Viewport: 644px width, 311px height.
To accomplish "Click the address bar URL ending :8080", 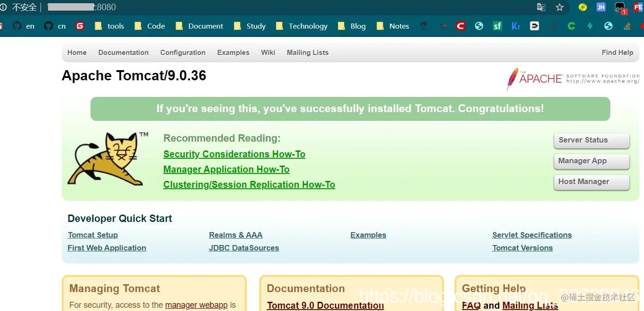I will [x=81, y=7].
